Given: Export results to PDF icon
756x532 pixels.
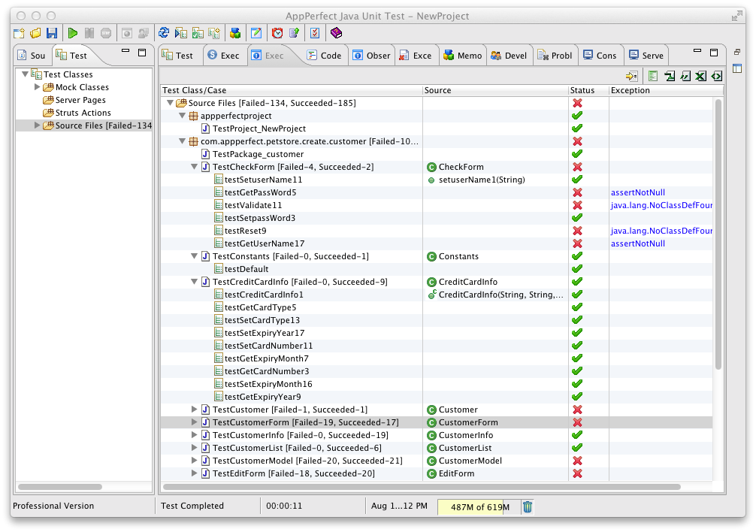Looking at the screenshot, I should tap(670, 76).
